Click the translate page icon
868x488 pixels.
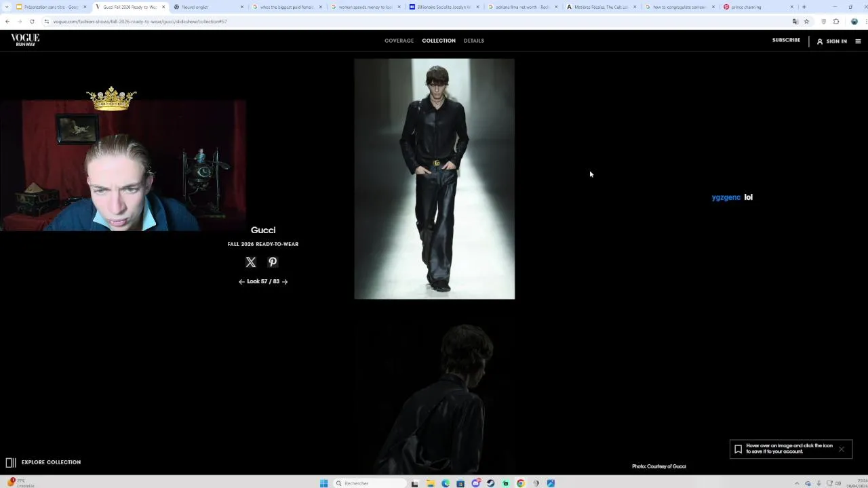(795, 22)
